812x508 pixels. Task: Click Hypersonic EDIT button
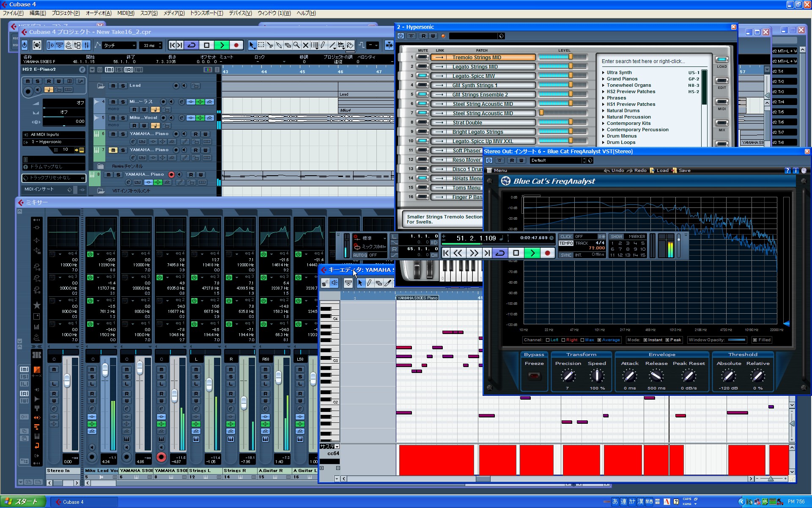[x=721, y=81]
